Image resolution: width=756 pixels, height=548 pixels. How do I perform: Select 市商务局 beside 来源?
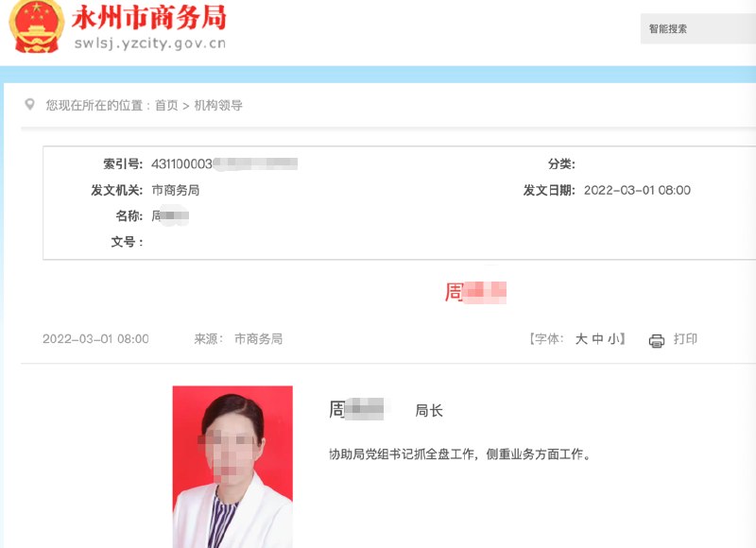point(258,339)
